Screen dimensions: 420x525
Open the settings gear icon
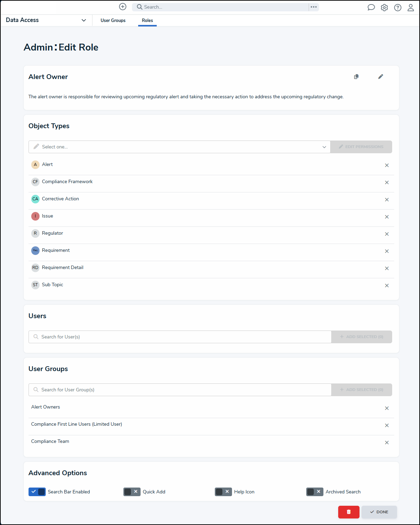point(384,8)
